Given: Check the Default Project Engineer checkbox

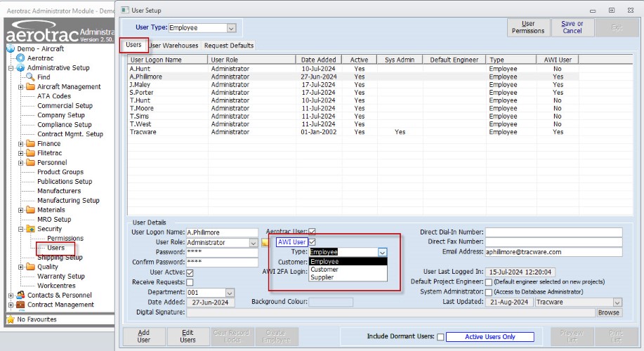Looking at the screenshot, I should (x=489, y=282).
